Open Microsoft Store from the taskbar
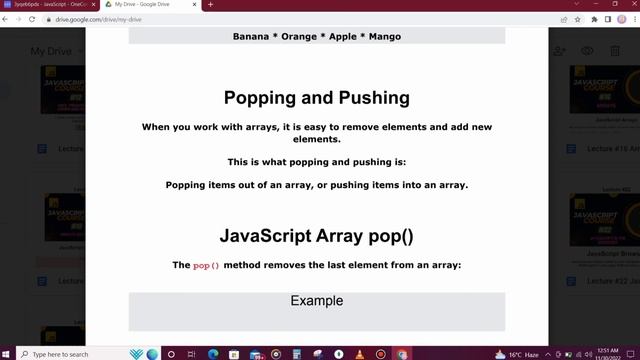The width and height of the screenshot is (640, 360). (234, 354)
